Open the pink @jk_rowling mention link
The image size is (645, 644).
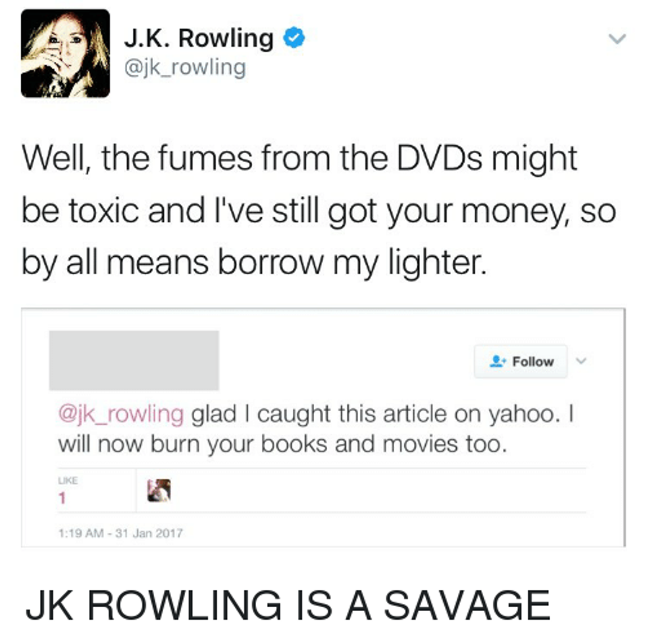[x=121, y=414]
